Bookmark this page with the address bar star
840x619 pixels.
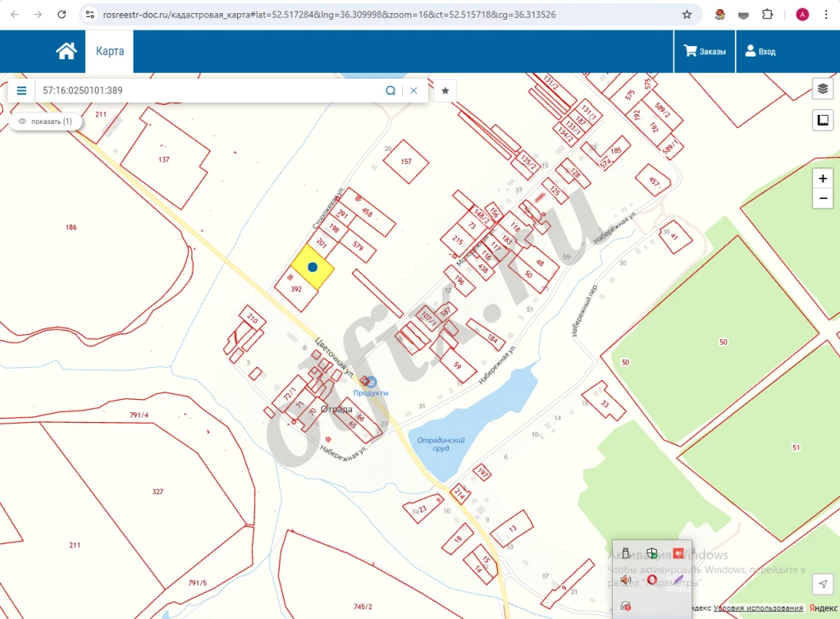(x=687, y=14)
